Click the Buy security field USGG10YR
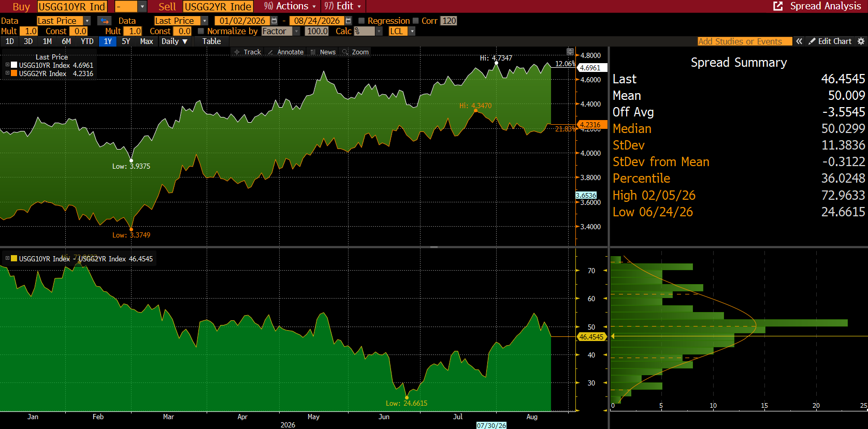868x429 pixels. pyautogui.click(x=72, y=6)
